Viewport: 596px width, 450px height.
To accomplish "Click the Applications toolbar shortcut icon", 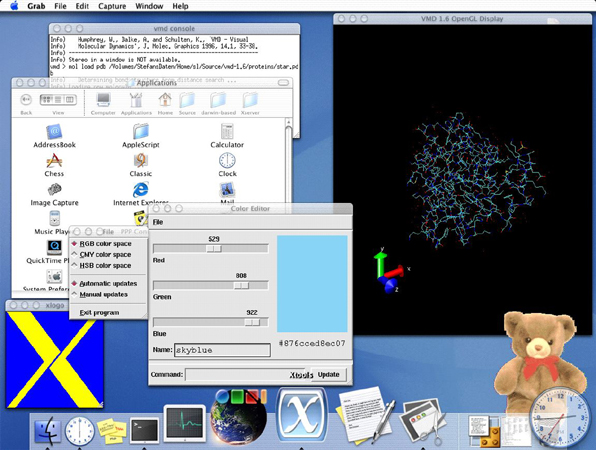I will coord(136,100).
